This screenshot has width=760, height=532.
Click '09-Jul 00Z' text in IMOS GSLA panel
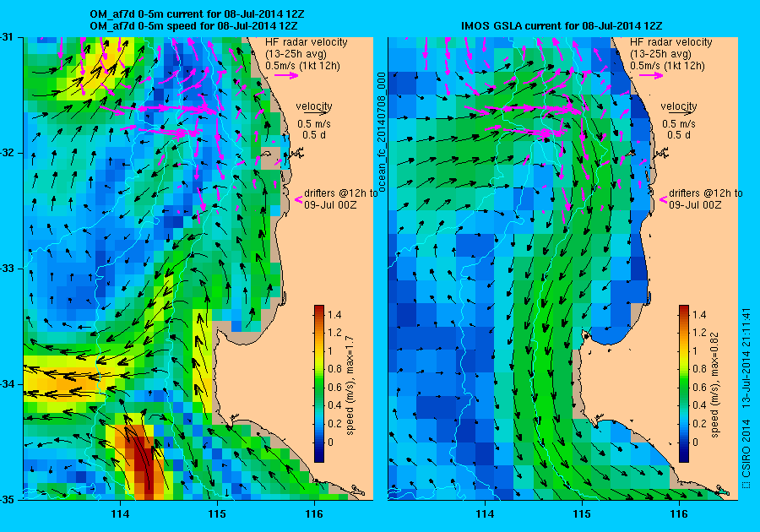[695, 205]
